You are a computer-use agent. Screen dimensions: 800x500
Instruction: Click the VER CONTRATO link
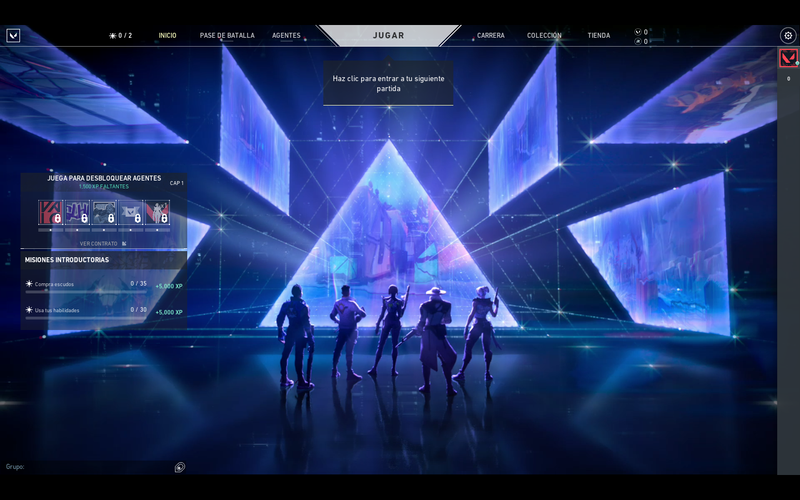coord(98,244)
